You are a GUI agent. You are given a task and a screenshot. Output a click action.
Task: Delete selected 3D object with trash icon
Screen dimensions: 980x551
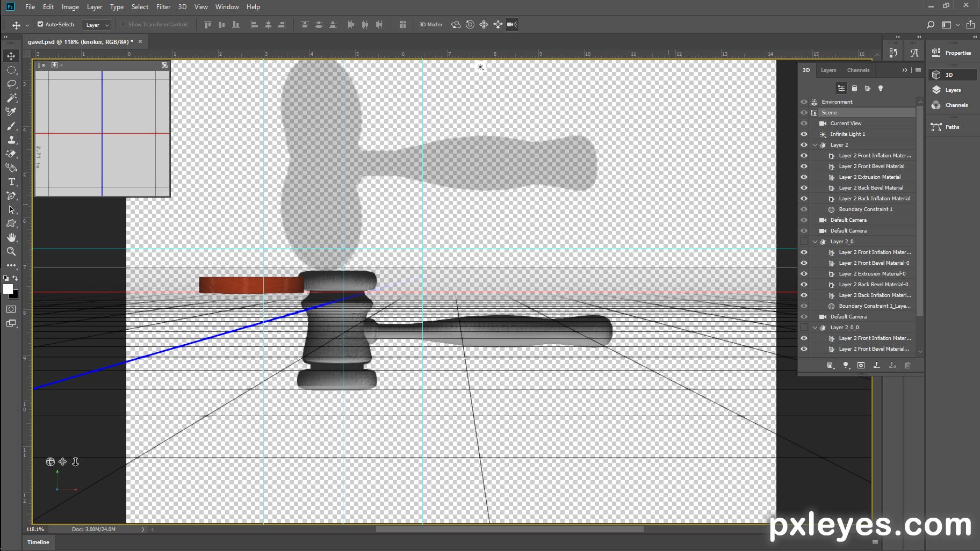(x=907, y=365)
